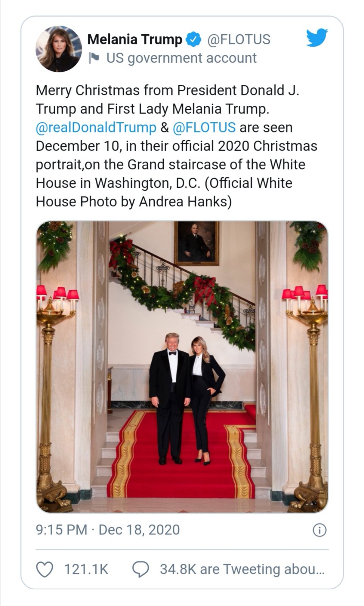The image size is (364, 606).
Task: Open the @realDonaldTrump mention link
Action: point(96,128)
